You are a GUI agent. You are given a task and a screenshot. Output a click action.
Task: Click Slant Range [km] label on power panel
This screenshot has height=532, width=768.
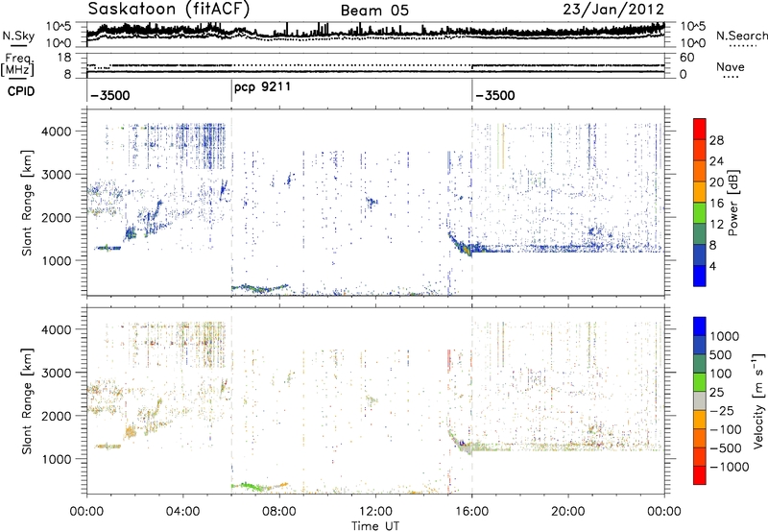click(27, 203)
